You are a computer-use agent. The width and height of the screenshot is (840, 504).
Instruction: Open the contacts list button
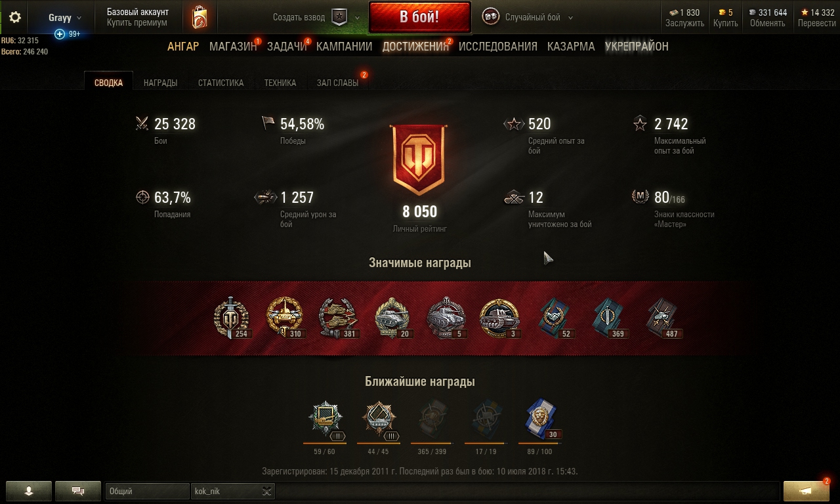(29, 491)
